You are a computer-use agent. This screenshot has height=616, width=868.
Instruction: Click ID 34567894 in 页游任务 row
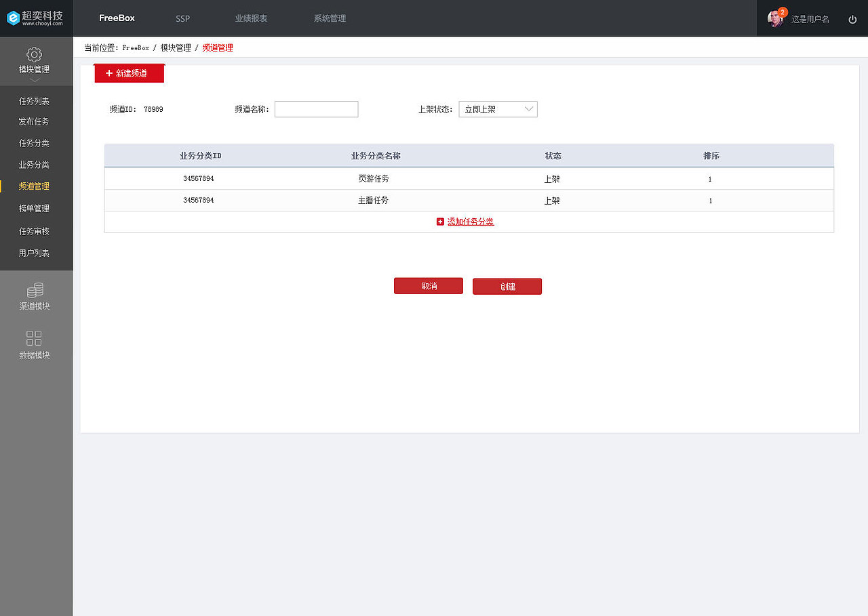point(199,179)
